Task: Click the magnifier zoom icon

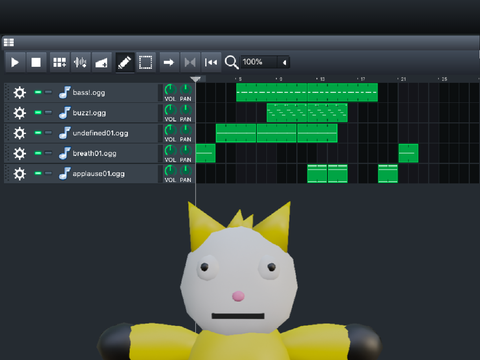Action: pos(231,62)
